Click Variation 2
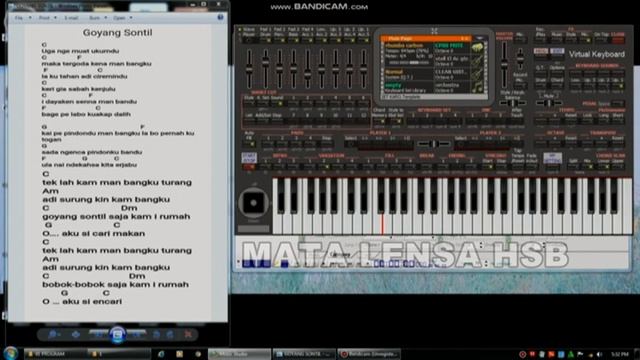Screen dimensions: 640x360 click(x=325, y=167)
